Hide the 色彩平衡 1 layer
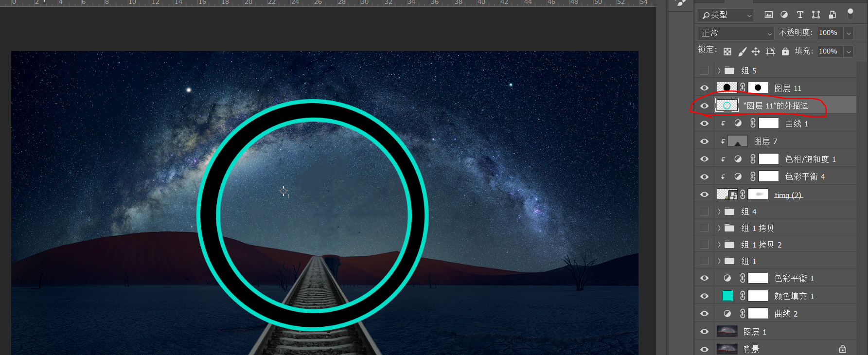 [x=704, y=278]
